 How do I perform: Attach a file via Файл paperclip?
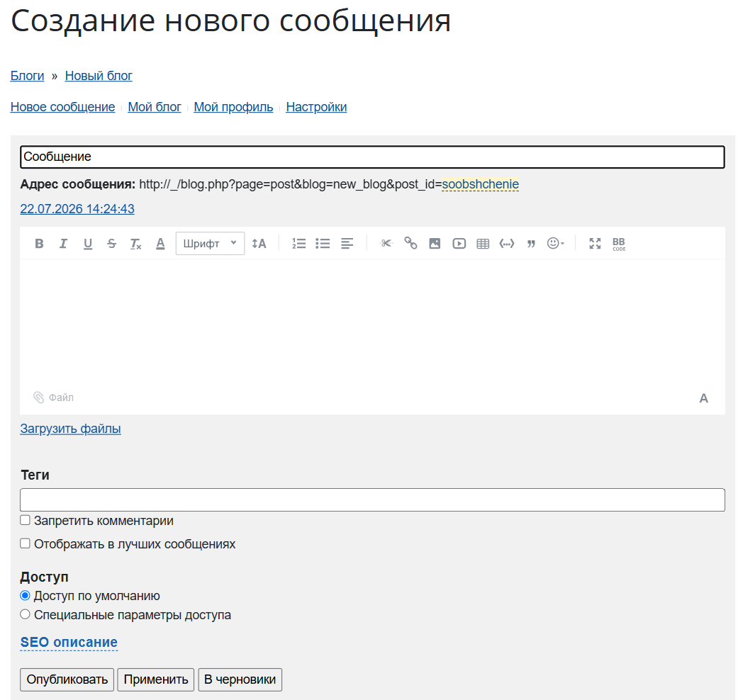[53, 397]
